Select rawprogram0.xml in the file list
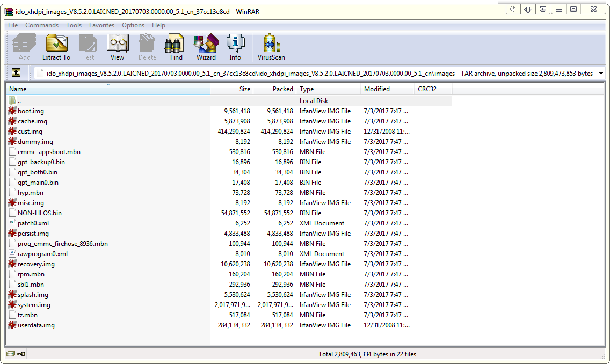Image resolution: width=610 pixels, height=364 pixels. coord(42,254)
